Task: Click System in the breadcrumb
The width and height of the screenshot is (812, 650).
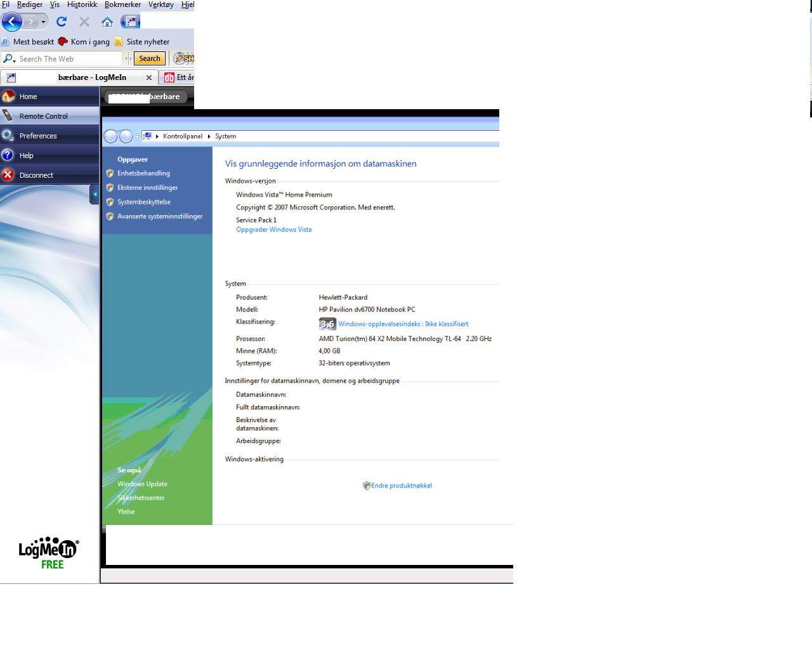Action: pos(225,136)
